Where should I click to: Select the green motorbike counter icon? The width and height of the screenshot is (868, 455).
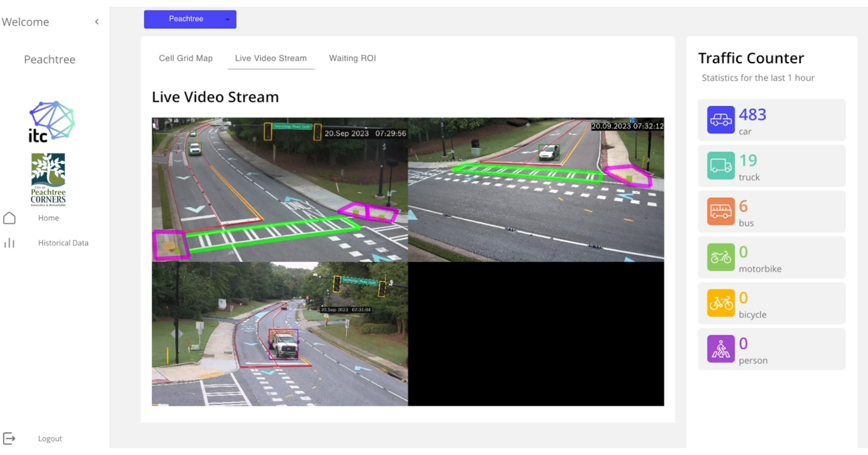[x=721, y=257]
